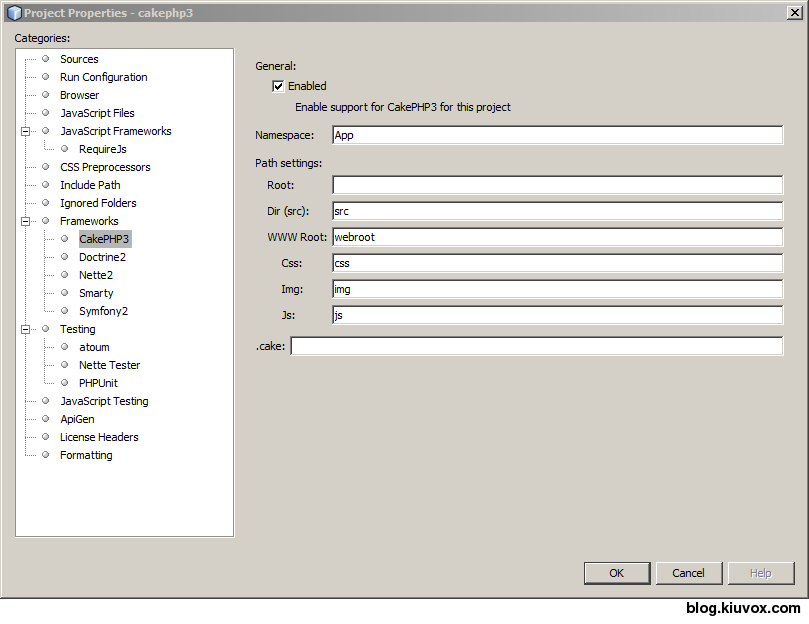Uncheck the Enabled checkbox

(277, 86)
